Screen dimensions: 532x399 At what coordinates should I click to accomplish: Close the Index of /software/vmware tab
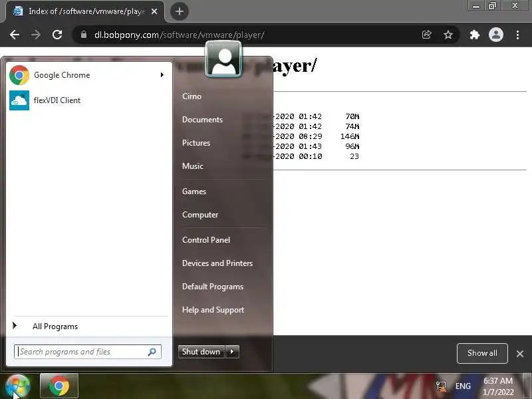tap(154, 11)
